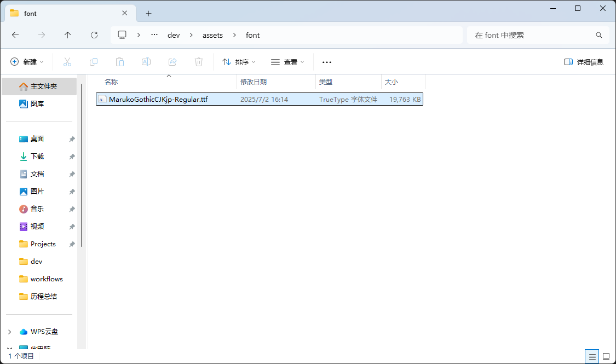Select the Rename icon in the toolbar
Viewport: 616px width, 364px height.
click(146, 62)
